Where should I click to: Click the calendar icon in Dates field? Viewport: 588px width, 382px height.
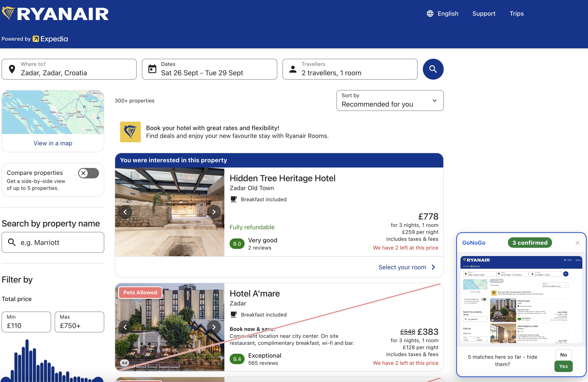pos(152,69)
